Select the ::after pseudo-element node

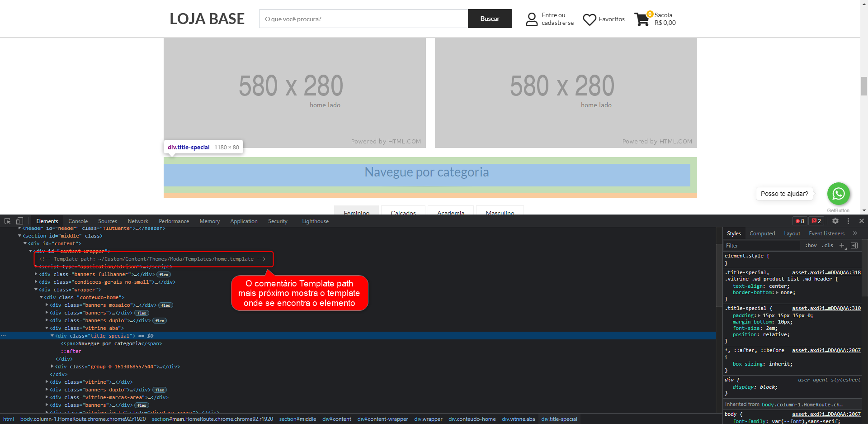tap(71, 351)
